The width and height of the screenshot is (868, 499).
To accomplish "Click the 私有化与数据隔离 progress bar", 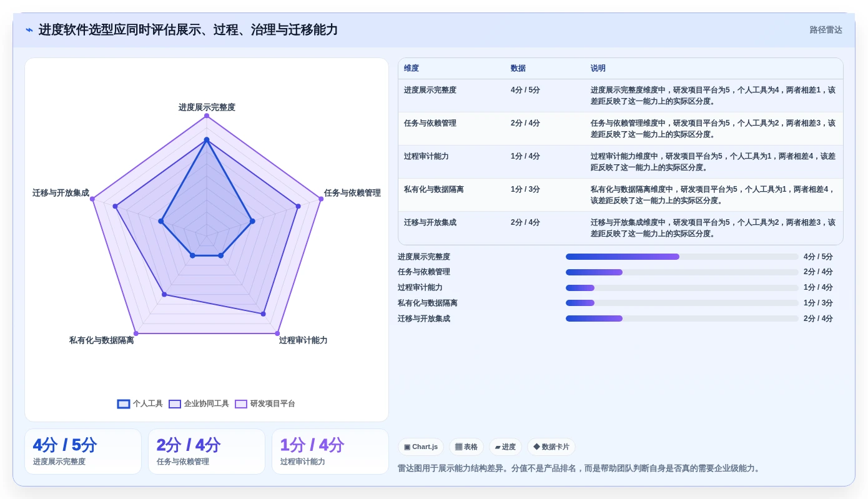I will coord(682,303).
